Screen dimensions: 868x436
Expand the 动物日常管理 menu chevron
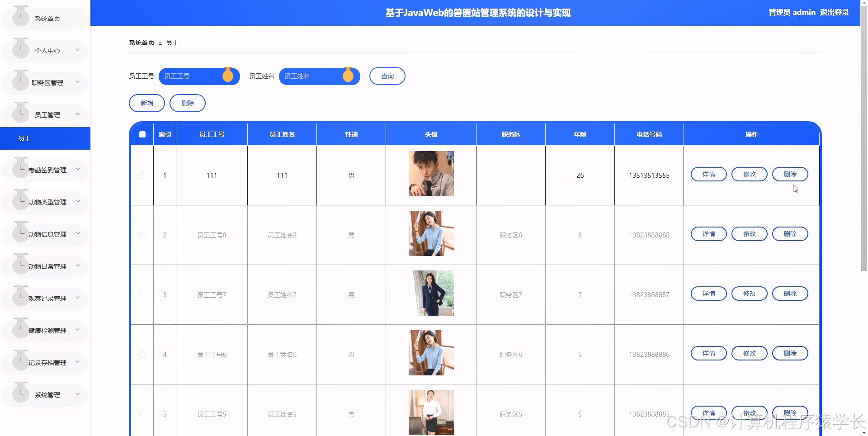pyautogui.click(x=78, y=265)
